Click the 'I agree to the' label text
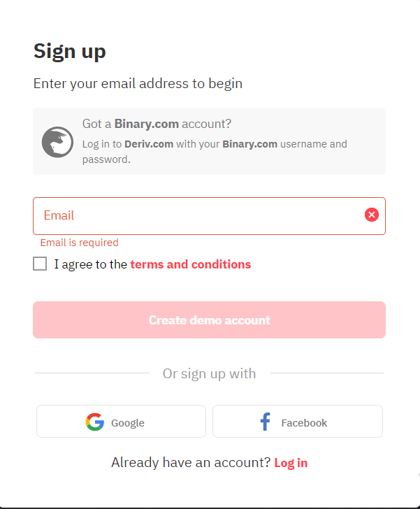This screenshot has width=420, height=509. point(91,264)
